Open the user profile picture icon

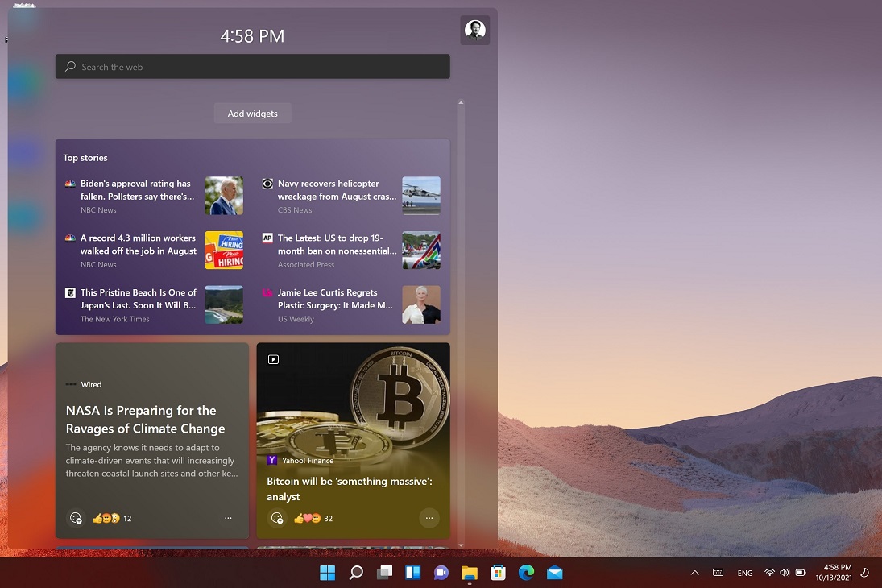[x=474, y=31]
